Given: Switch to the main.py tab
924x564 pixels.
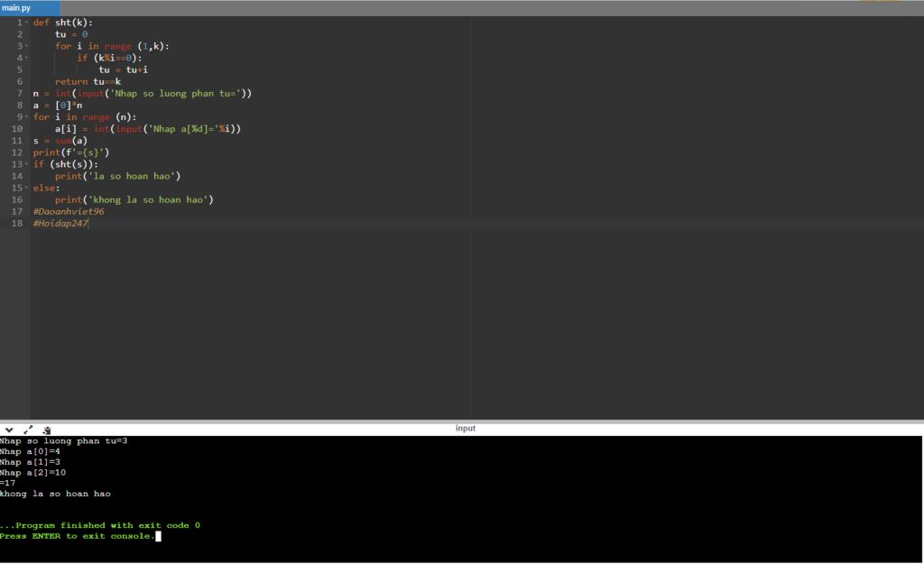Looking at the screenshot, I should pos(30,7).
